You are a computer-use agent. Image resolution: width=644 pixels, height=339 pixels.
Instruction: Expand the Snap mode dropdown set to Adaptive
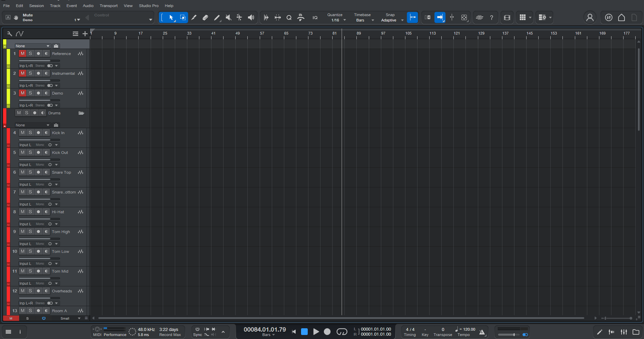coord(402,20)
